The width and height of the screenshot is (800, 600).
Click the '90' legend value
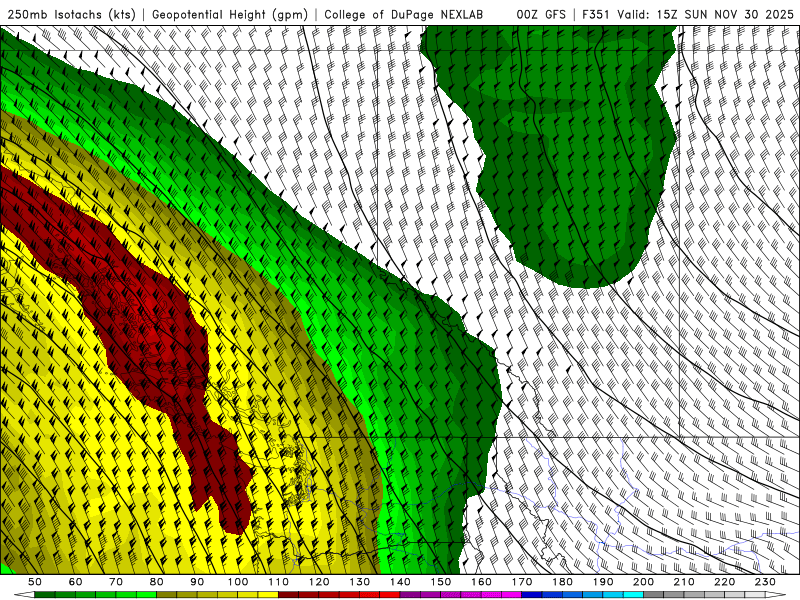197,582
